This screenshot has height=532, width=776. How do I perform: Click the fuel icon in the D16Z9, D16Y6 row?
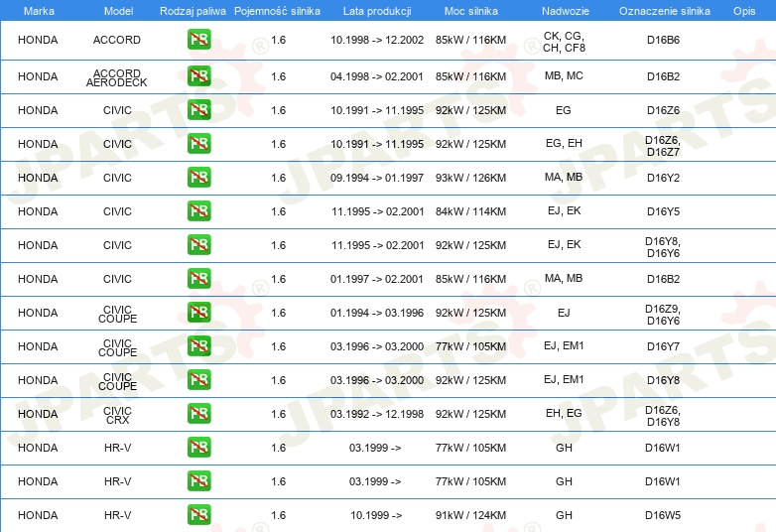[x=198, y=313]
